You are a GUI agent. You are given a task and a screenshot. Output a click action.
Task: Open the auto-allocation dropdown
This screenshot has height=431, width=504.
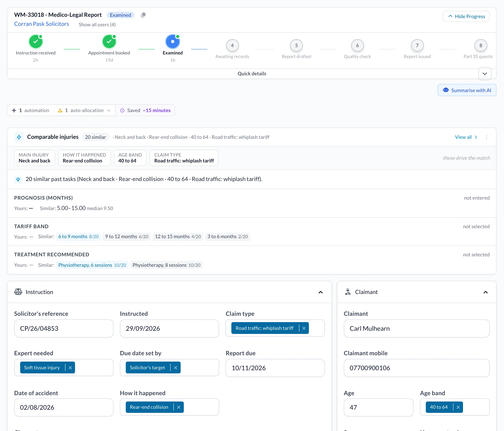[84, 110]
